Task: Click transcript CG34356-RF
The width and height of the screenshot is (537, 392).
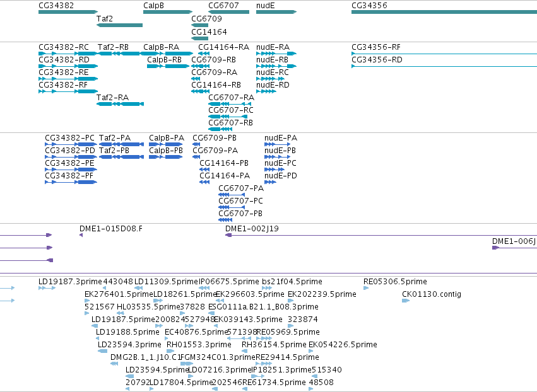Action: pos(376,47)
